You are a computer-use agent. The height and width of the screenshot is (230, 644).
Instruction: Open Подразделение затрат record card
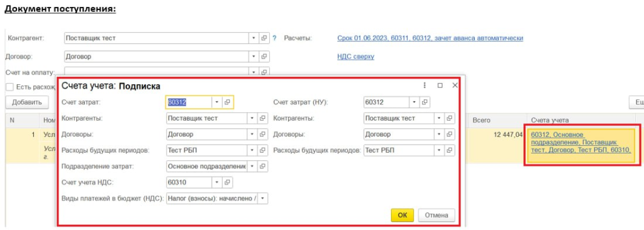click(x=263, y=167)
